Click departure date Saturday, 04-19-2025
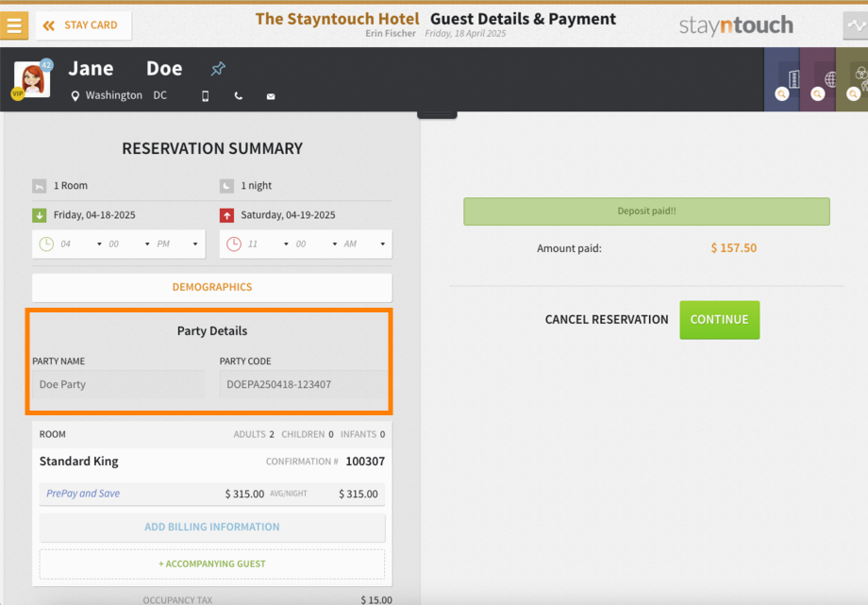The width and height of the screenshot is (868, 605). 288,215
